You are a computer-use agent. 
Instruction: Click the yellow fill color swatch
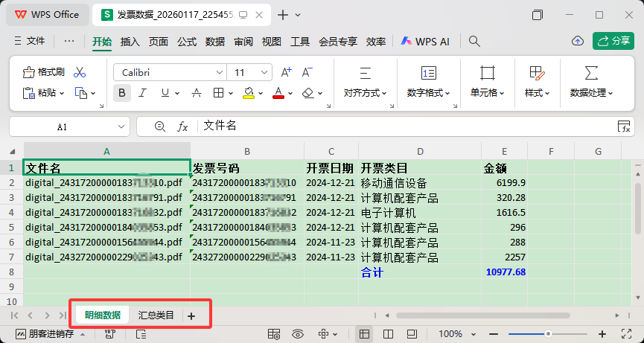(249, 93)
